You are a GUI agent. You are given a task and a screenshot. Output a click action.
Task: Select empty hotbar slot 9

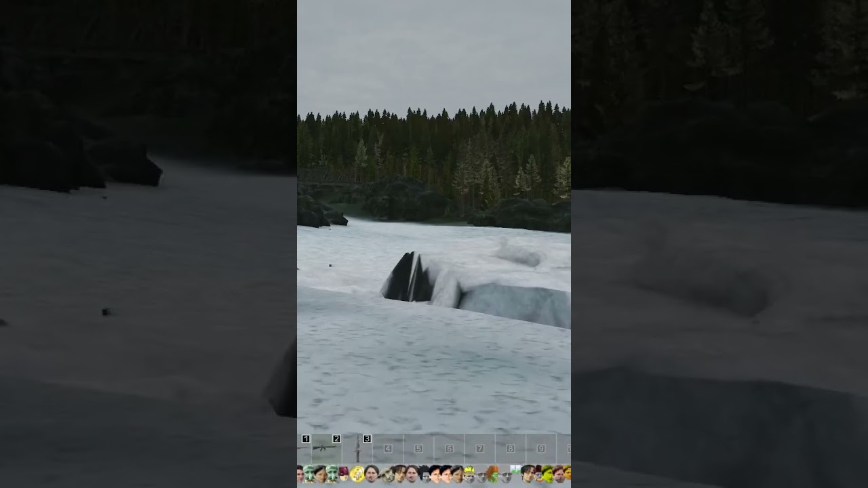tap(541, 449)
